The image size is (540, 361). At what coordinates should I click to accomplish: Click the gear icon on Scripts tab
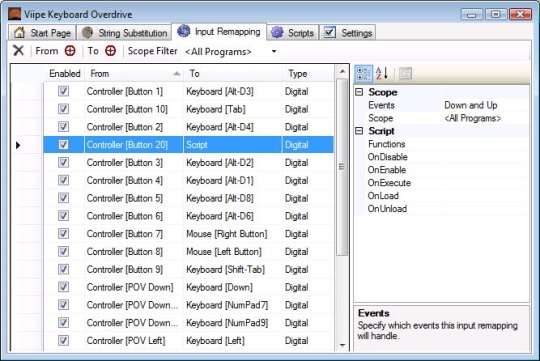[277, 32]
